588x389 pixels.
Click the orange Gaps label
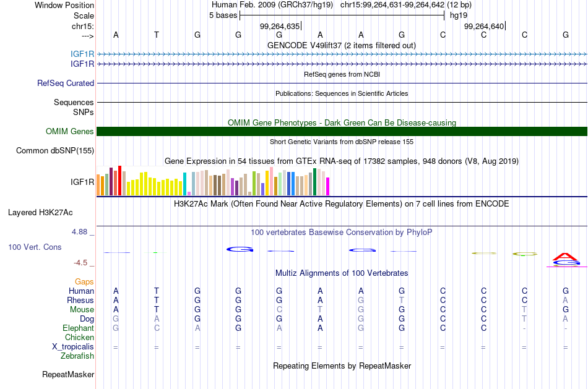[x=84, y=282]
